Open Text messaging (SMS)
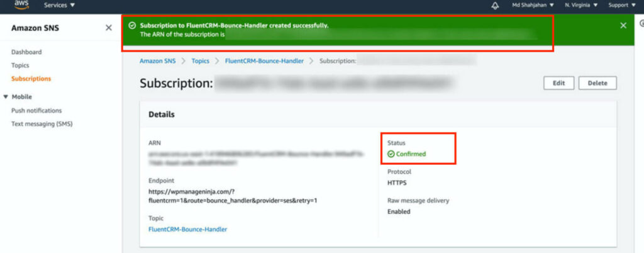Image resolution: width=644 pixels, height=253 pixels. tap(42, 123)
